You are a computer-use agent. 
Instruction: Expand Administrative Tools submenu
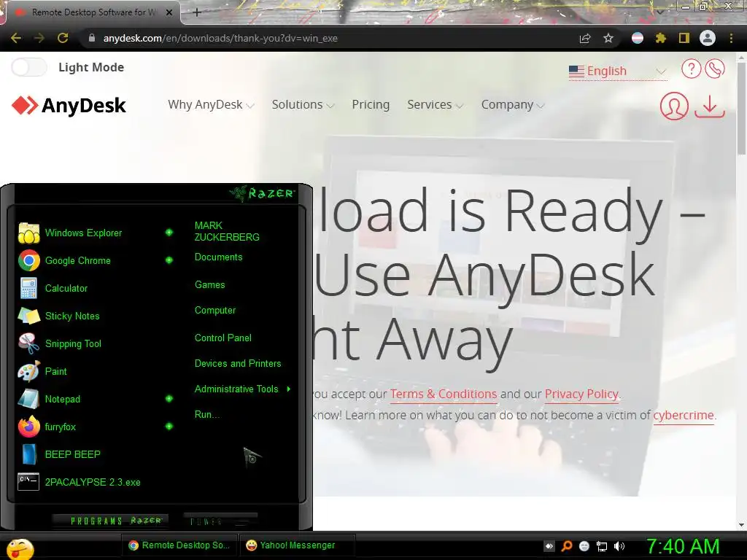(x=242, y=389)
